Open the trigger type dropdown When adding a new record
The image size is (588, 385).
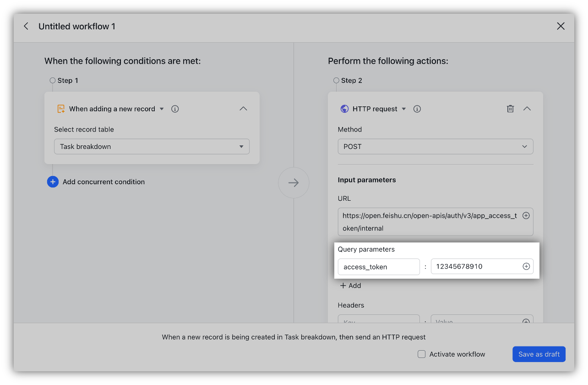pyautogui.click(x=161, y=109)
